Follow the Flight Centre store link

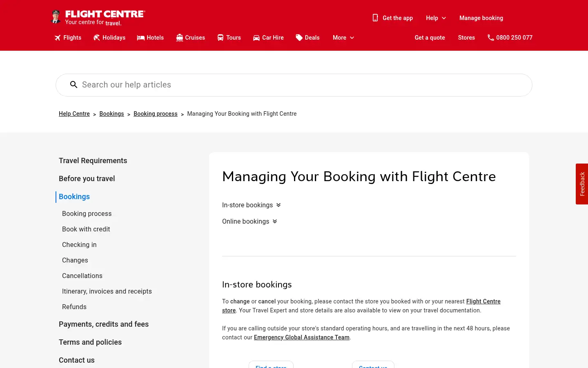coord(483,301)
